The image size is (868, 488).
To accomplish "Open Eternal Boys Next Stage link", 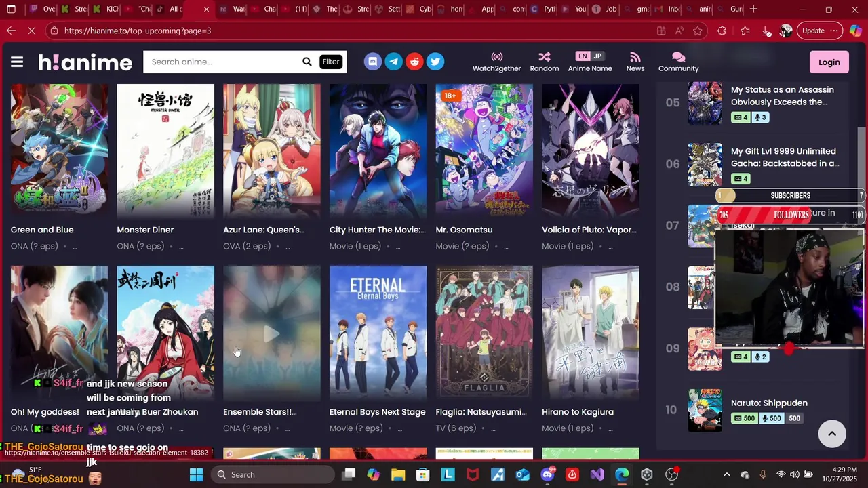I will tap(377, 412).
